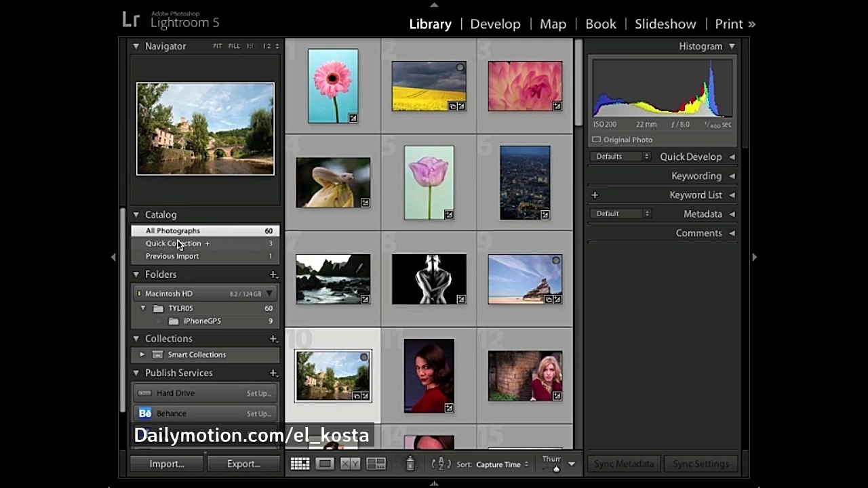This screenshot has width=868, height=488.
Task: Click the Thumbnails size slider handle
Action: coord(556,468)
